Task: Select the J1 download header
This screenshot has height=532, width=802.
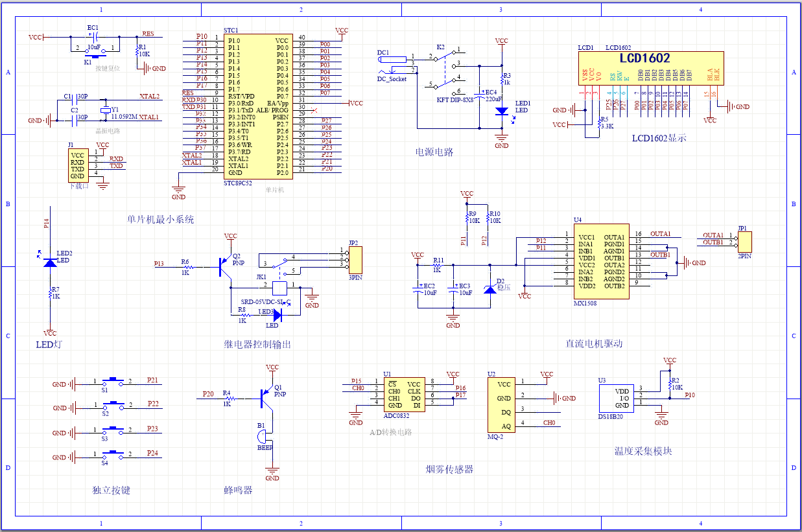Action: point(78,165)
